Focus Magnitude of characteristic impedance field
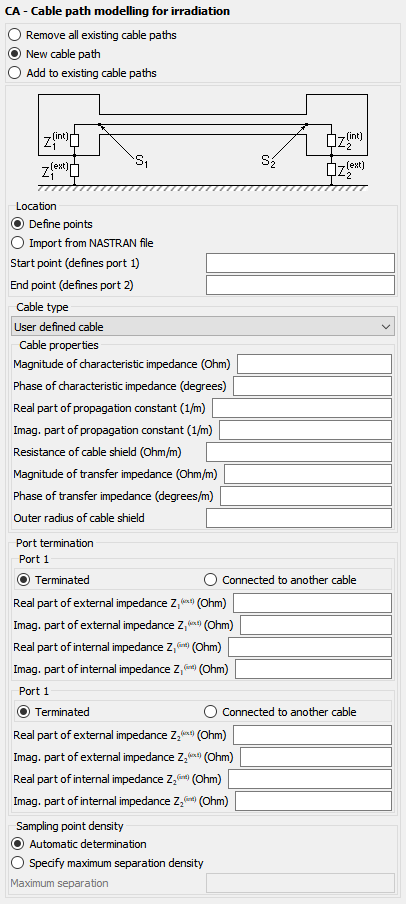 click(x=314, y=364)
